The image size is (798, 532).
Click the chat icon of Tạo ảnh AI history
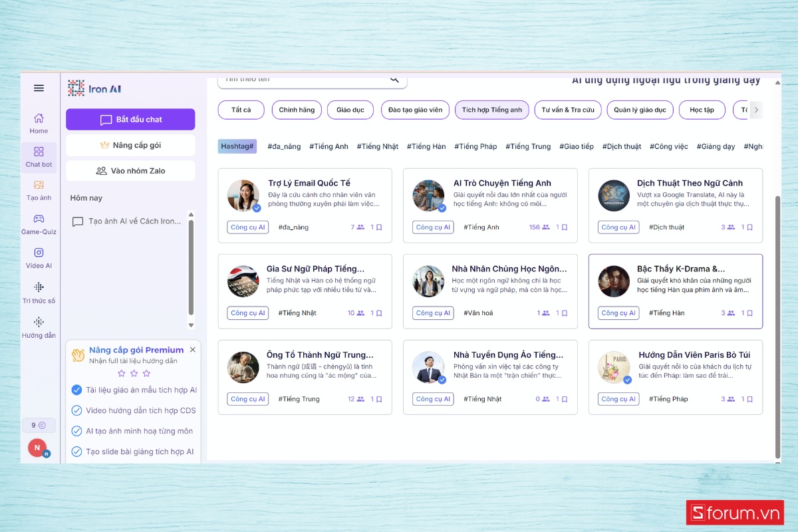point(78,221)
